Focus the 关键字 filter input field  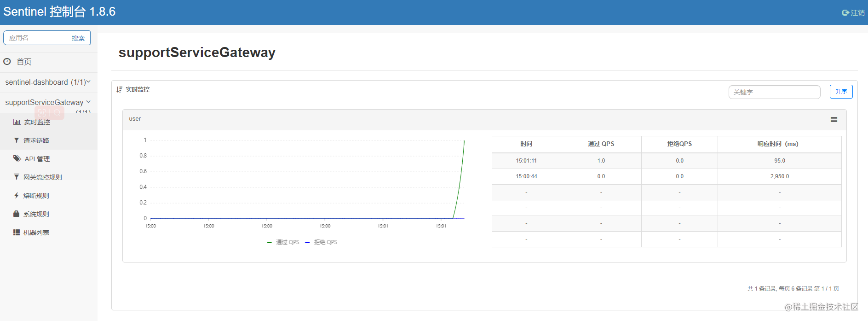pos(774,92)
